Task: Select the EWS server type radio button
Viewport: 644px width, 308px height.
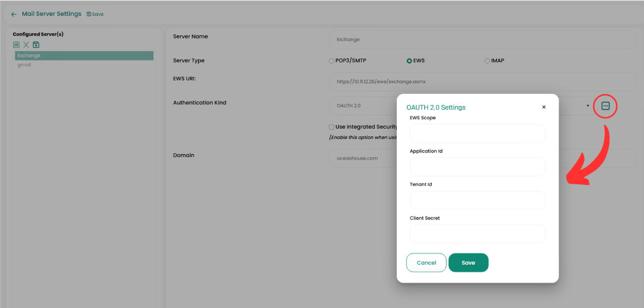Action: click(x=409, y=61)
